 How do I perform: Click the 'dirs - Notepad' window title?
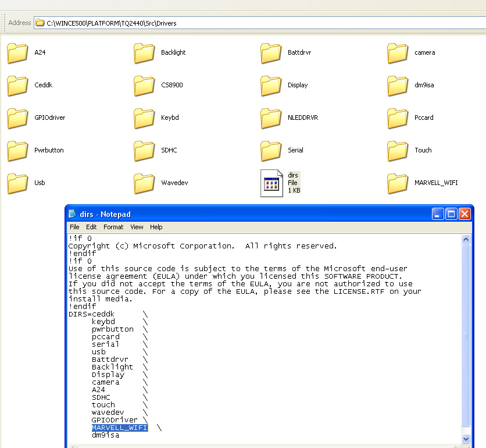105,214
